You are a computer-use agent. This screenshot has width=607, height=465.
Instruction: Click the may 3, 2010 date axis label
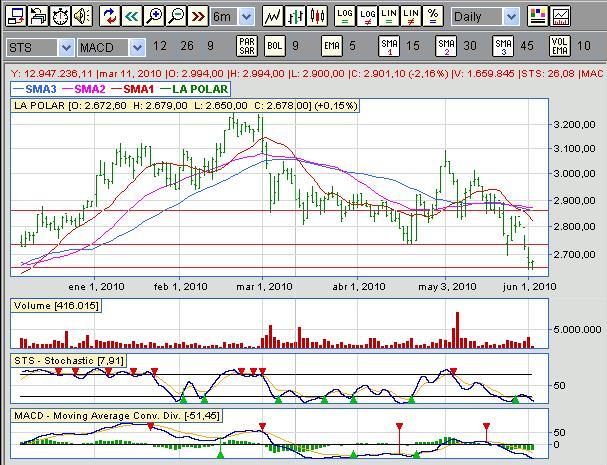[x=447, y=287]
